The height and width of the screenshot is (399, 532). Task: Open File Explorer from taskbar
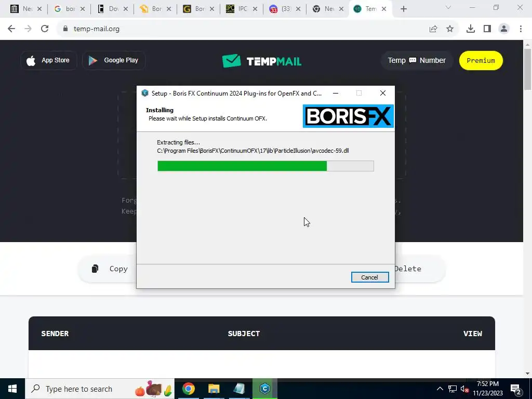[214, 389]
